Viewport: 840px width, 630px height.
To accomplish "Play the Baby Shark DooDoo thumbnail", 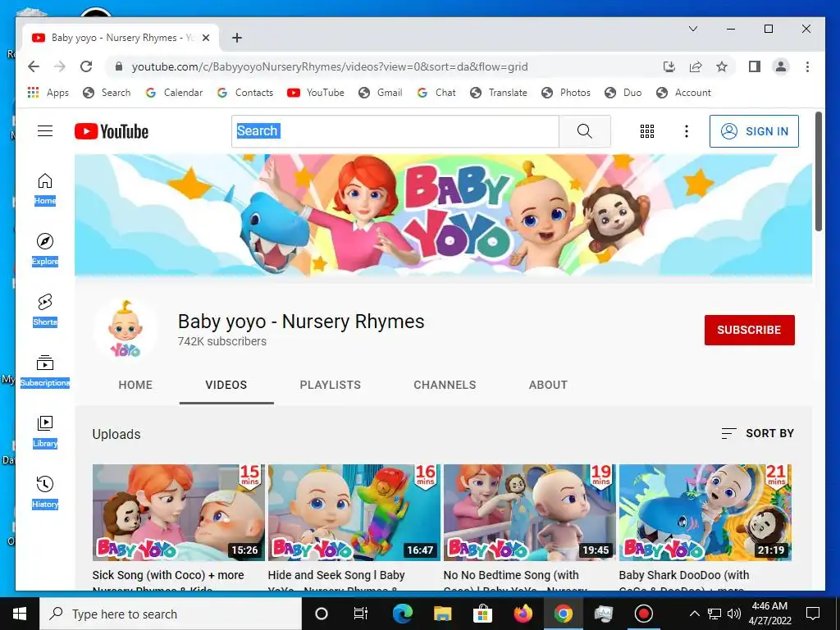I will tap(705, 513).
